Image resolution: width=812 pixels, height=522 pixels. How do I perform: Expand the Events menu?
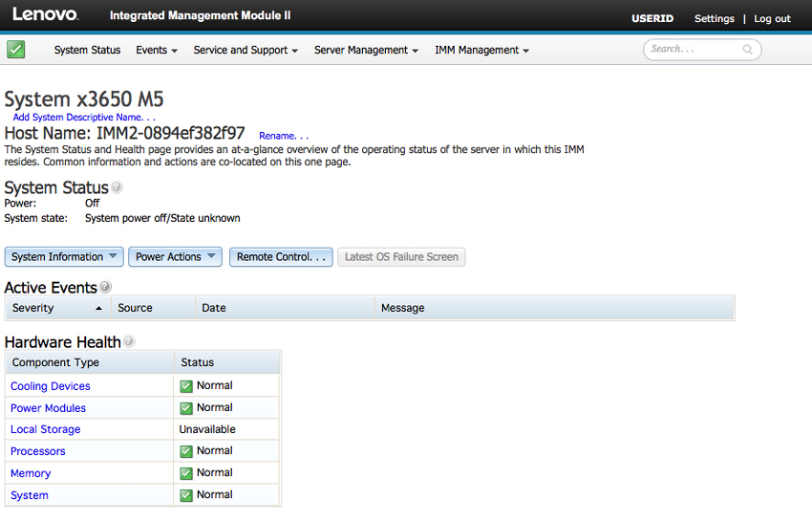pos(157,50)
